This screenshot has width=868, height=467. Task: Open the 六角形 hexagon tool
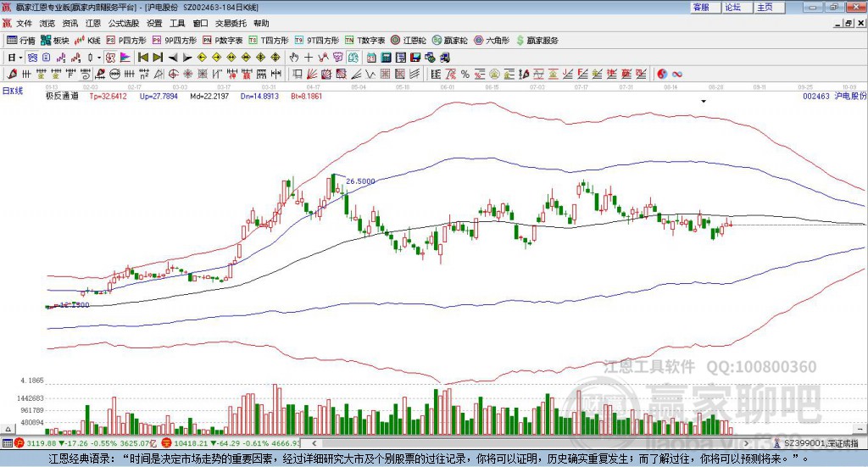point(492,41)
